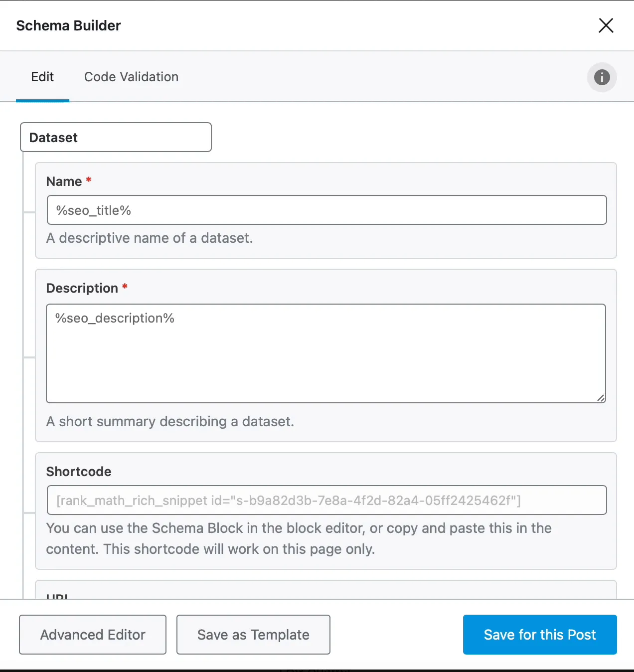Viewport: 634px width, 672px height.
Task: Click Save as Template
Action: (x=253, y=635)
